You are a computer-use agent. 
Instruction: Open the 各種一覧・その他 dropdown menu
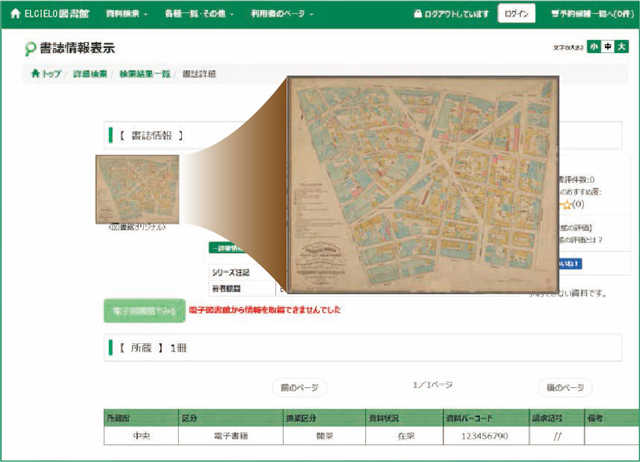(199, 13)
